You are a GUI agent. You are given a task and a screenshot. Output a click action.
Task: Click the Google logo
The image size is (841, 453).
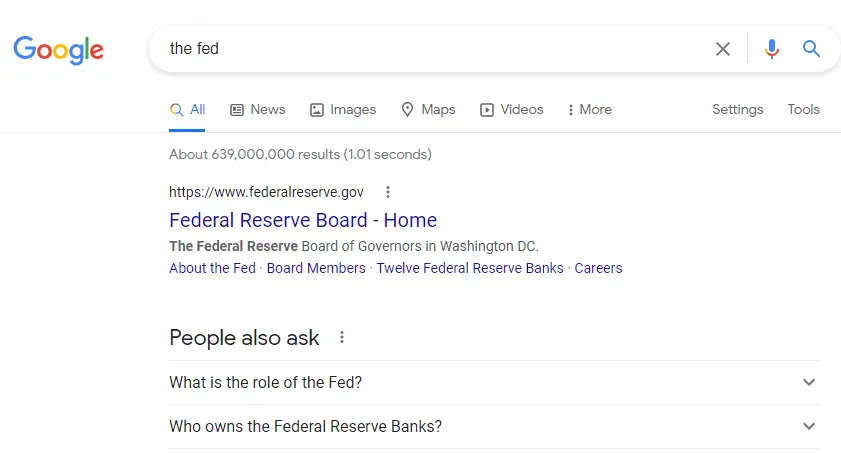[58, 49]
